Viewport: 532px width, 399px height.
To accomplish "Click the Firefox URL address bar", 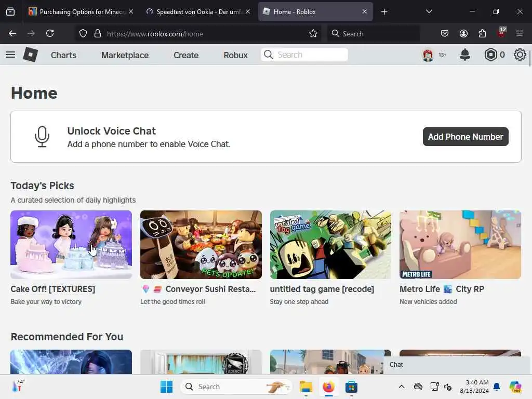I will [198, 33].
